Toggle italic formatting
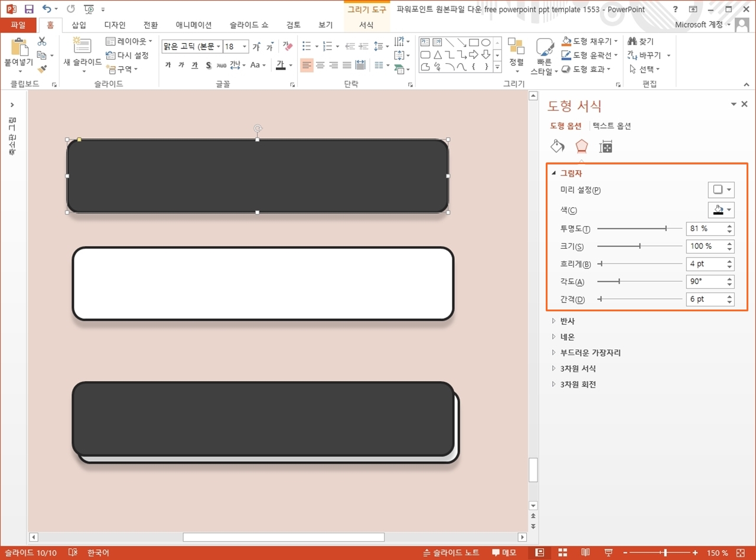Image resolution: width=756 pixels, height=560 pixels. point(181,65)
